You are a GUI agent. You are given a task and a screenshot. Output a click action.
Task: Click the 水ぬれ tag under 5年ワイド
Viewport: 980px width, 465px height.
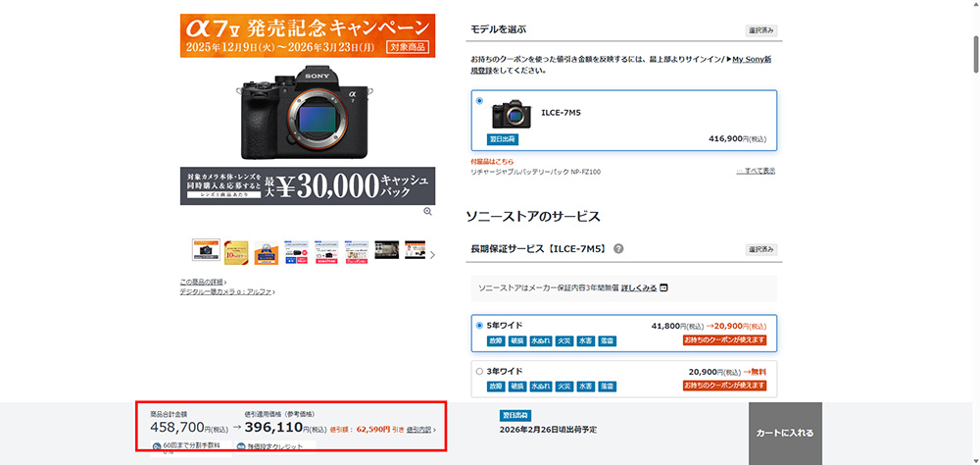pyautogui.click(x=541, y=341)
